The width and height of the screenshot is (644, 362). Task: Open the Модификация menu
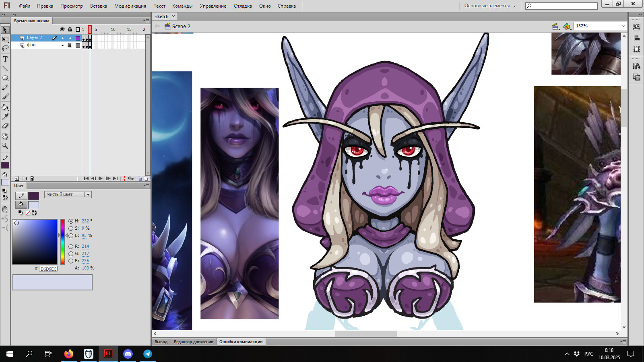click(130, 6)
